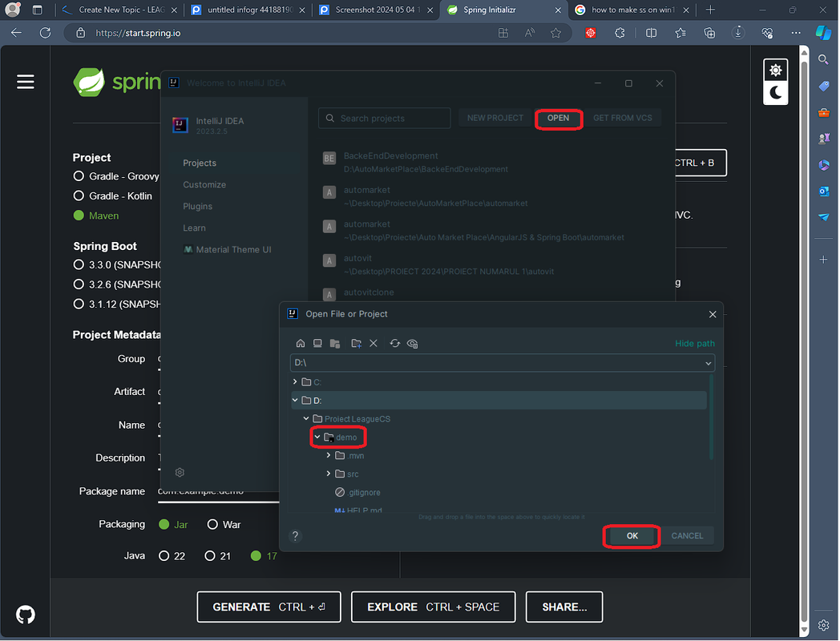
Task: Open Edge sidebar search icon
Action: coord(823,59)
